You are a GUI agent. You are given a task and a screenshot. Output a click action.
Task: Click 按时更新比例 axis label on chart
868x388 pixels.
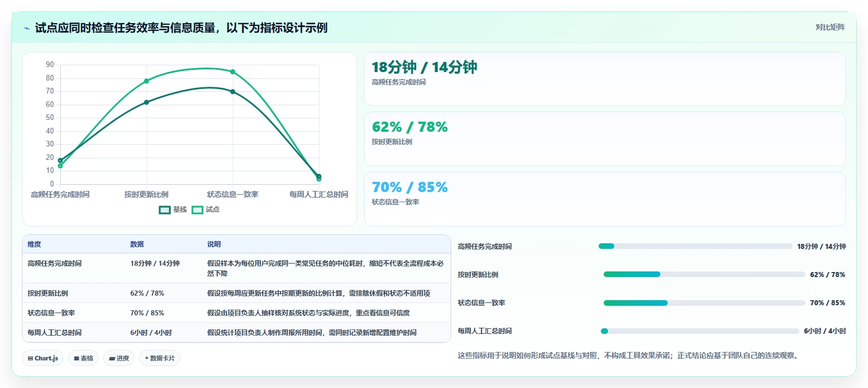(146, 194)
